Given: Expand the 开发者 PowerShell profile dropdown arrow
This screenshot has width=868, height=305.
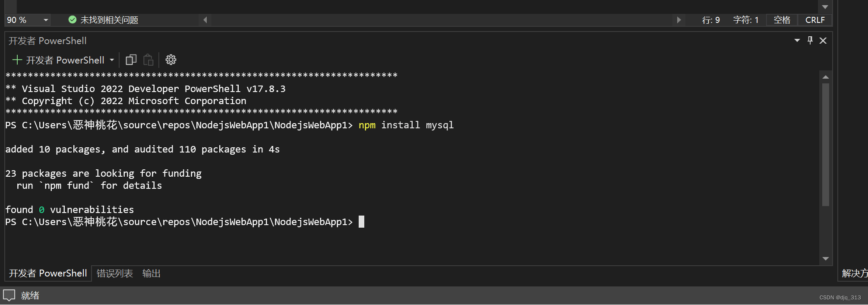Looking at the screenshot, I should 112,60.
